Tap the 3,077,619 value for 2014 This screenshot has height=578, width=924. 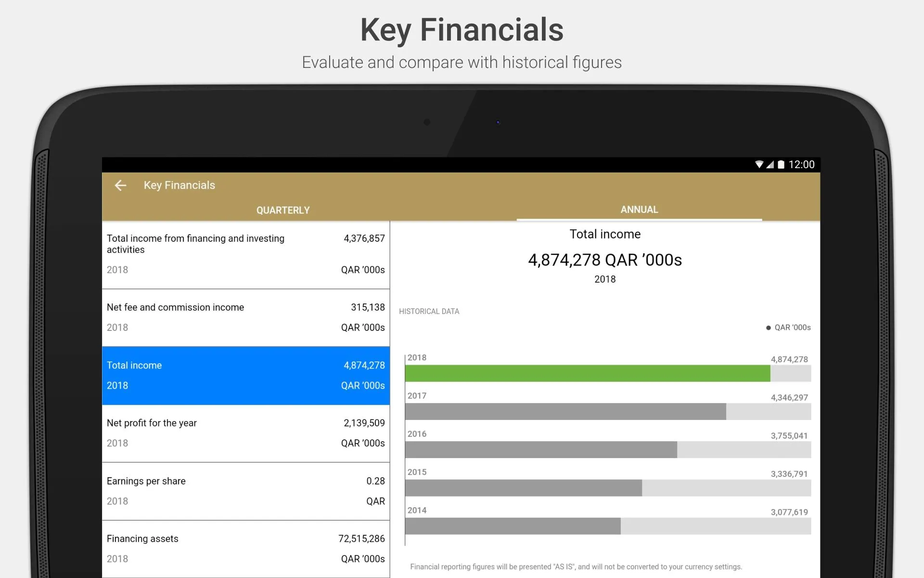coord(789,512)
